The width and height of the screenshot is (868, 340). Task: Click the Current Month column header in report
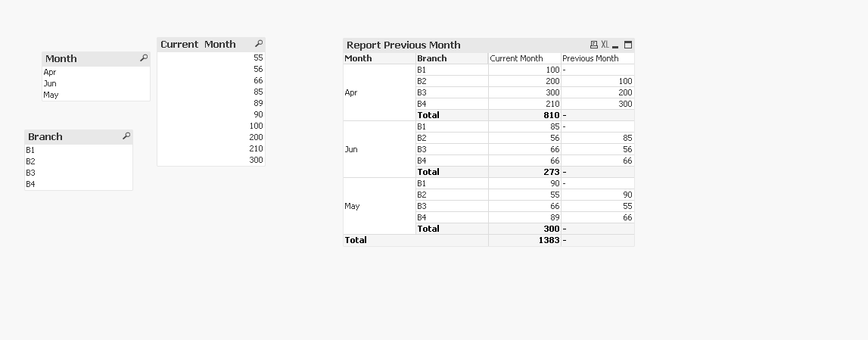coord(516,58)
